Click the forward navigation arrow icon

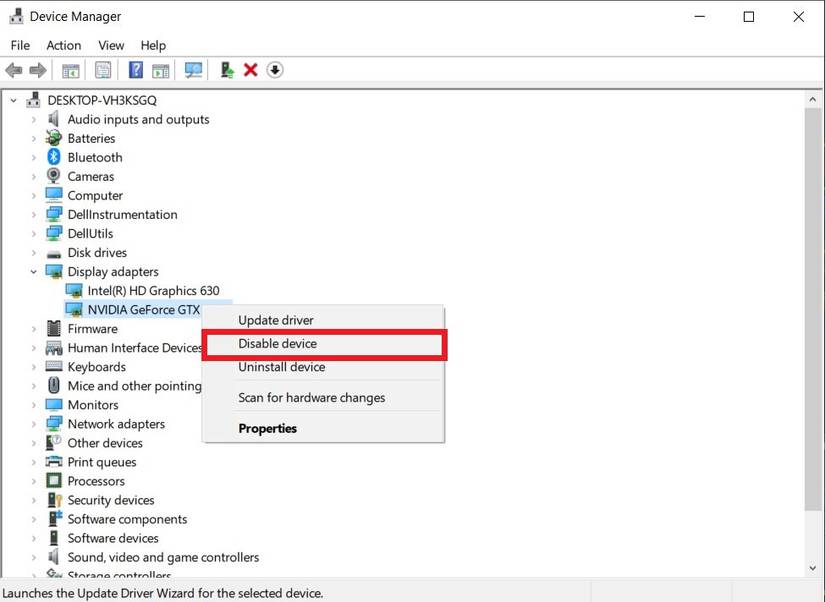37,69
